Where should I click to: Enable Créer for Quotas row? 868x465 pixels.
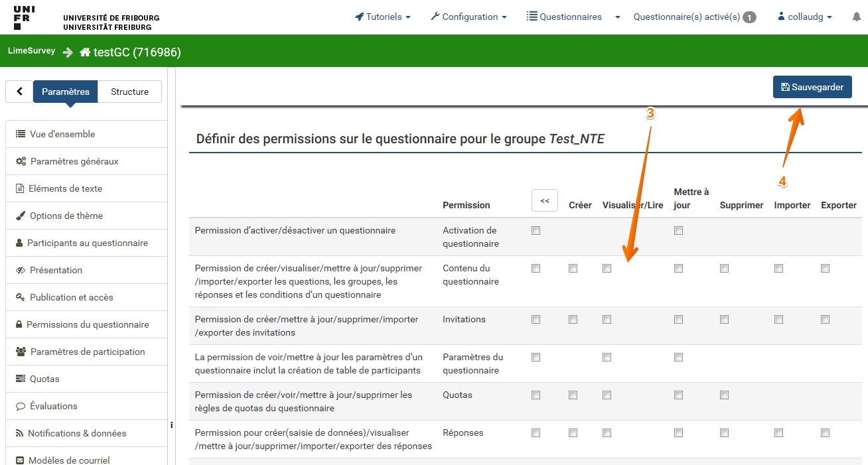(573, 395)
